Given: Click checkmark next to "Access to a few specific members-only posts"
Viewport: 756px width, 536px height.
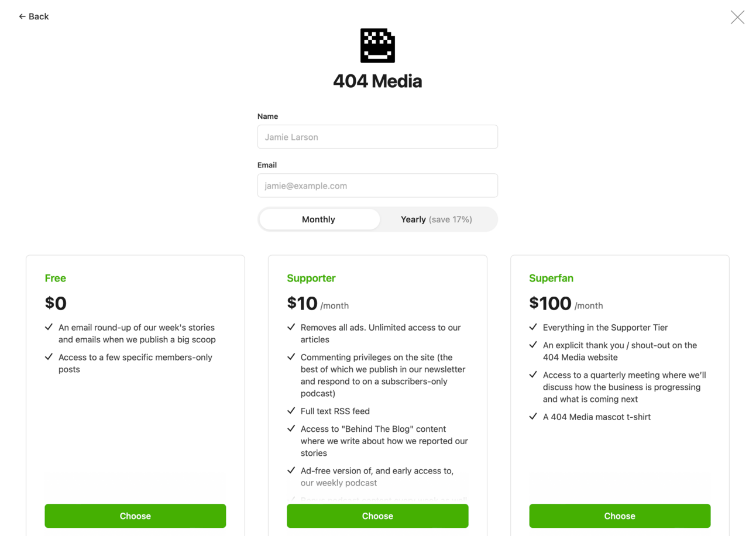Looking at the screenshot, I should (x=49, y=357).
